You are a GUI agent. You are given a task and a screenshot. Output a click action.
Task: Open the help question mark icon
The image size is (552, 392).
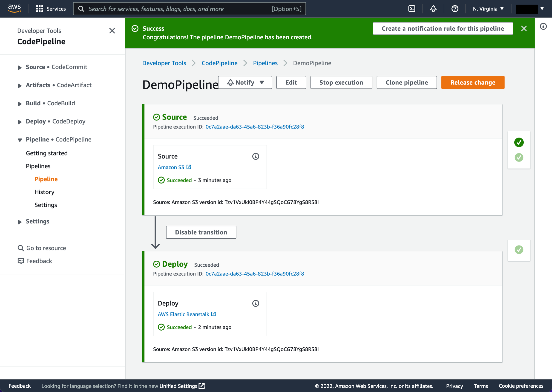455,9
